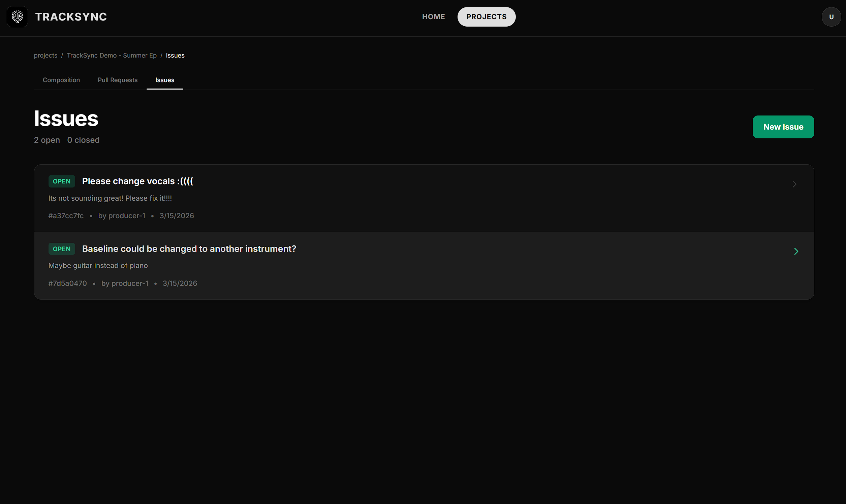
Task: Filter by 0 closed issues
Action: 83,140
